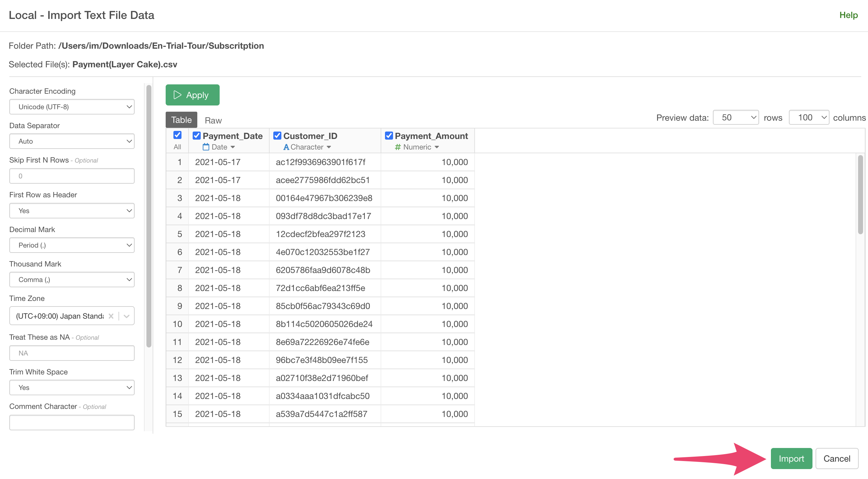Expand the Data Separator dropdown
Viewport: 868px width, 479px height.
[72, 141]
